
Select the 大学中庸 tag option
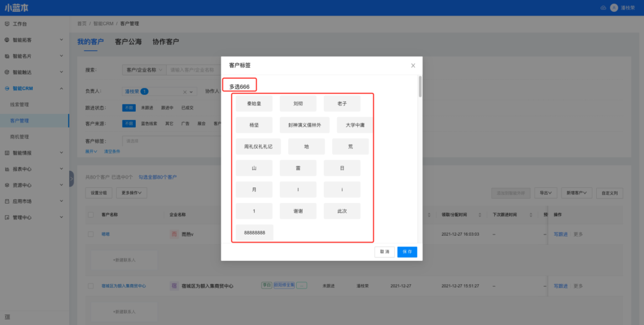coord(355,125)
